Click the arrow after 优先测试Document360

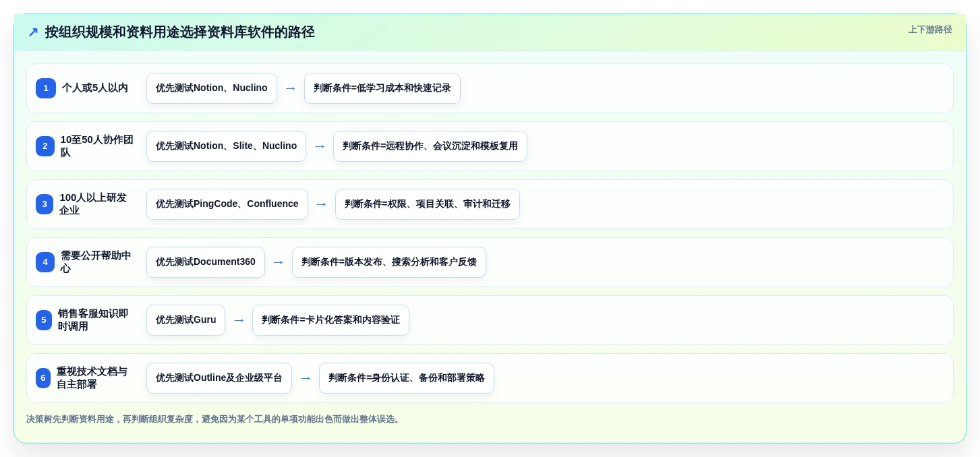click(279, 262)
